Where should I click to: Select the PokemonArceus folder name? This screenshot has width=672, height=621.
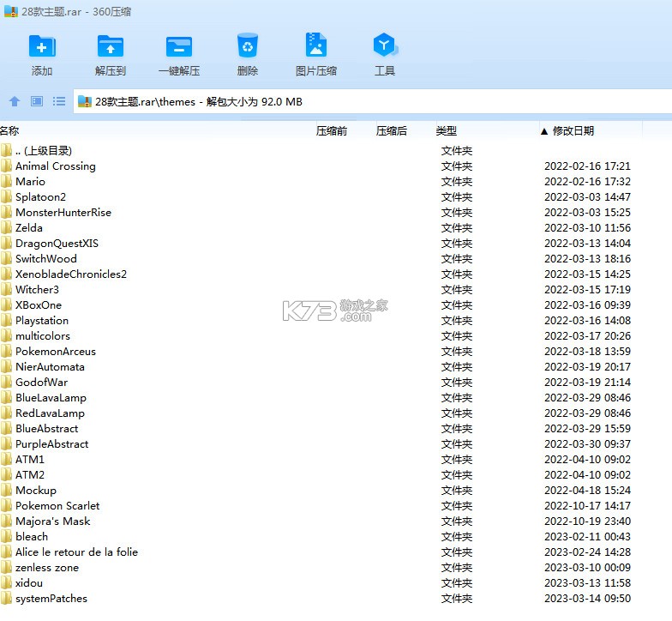coord(55,352)
